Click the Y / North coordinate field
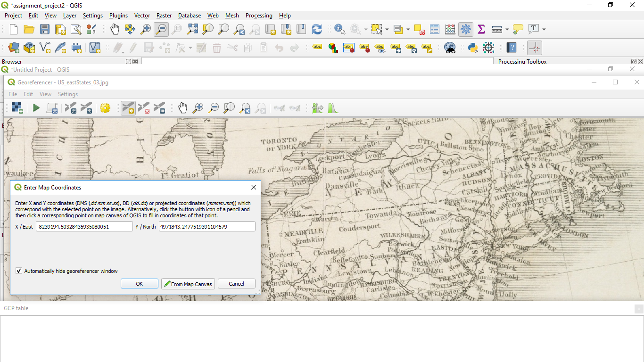This screenshot has height=362, width=644. point(207,227)
